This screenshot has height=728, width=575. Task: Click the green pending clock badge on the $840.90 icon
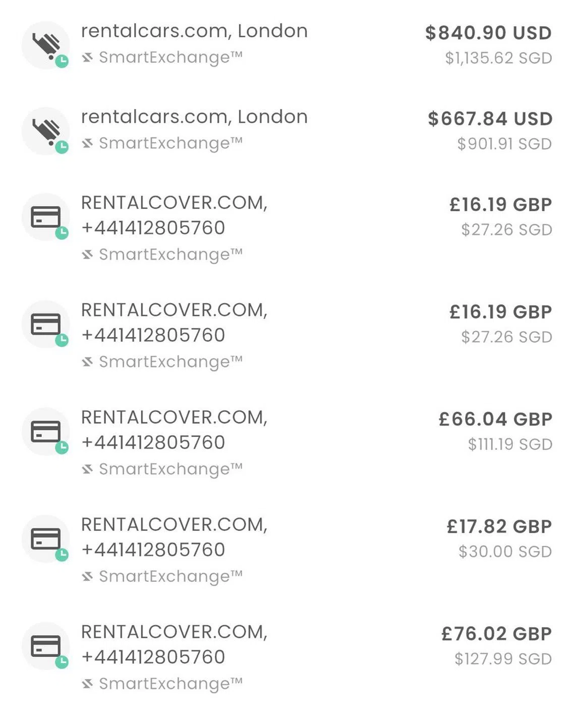coord(62,61)
